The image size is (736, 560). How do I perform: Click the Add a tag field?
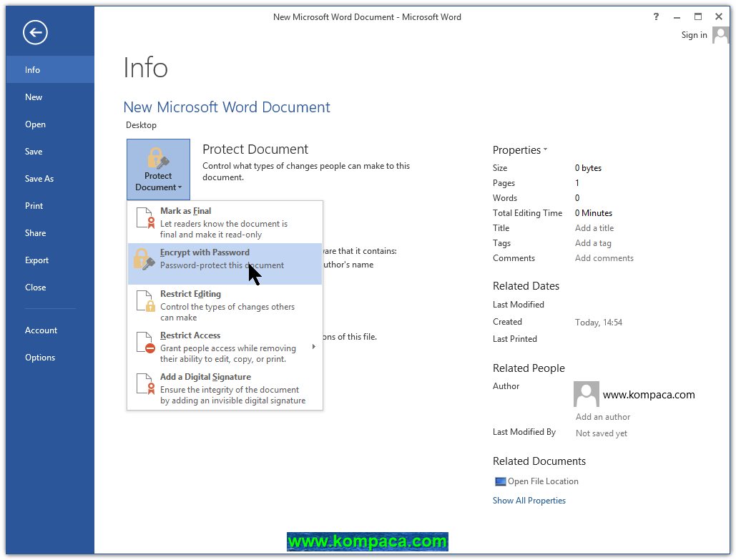(x=593, y=243)
